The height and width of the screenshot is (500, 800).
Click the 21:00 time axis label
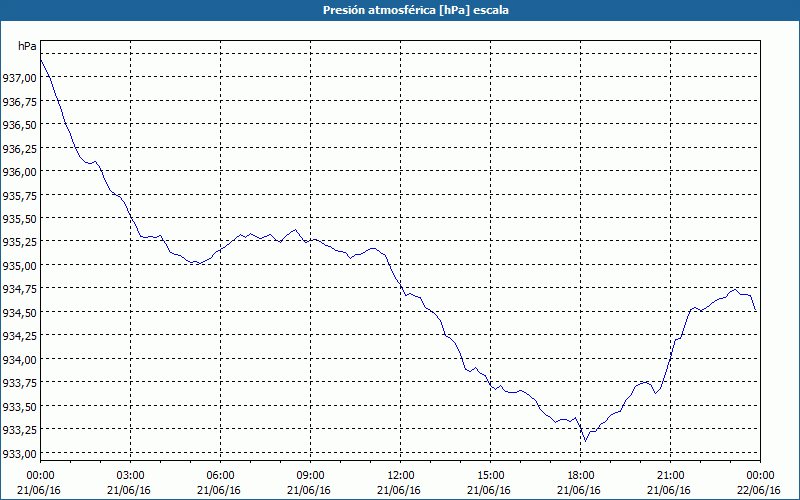tap(670, 476)
